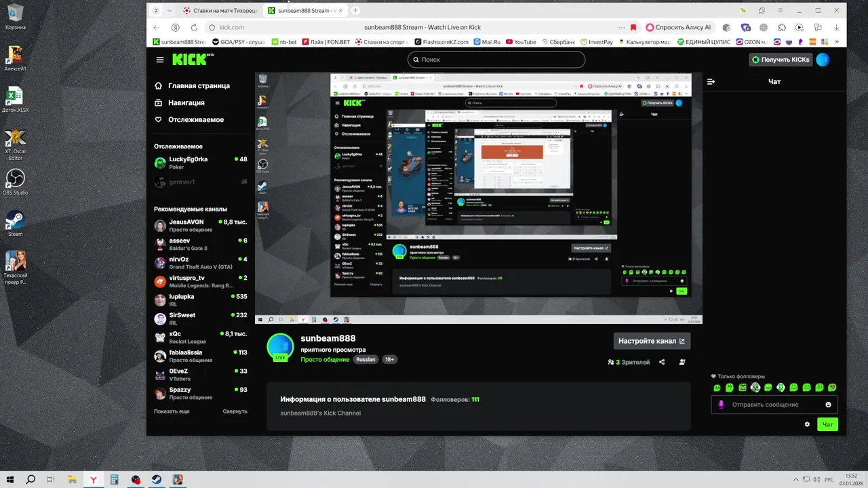
Task: Switch to Ставки на матч browser tab
Action: pos(221,10)
